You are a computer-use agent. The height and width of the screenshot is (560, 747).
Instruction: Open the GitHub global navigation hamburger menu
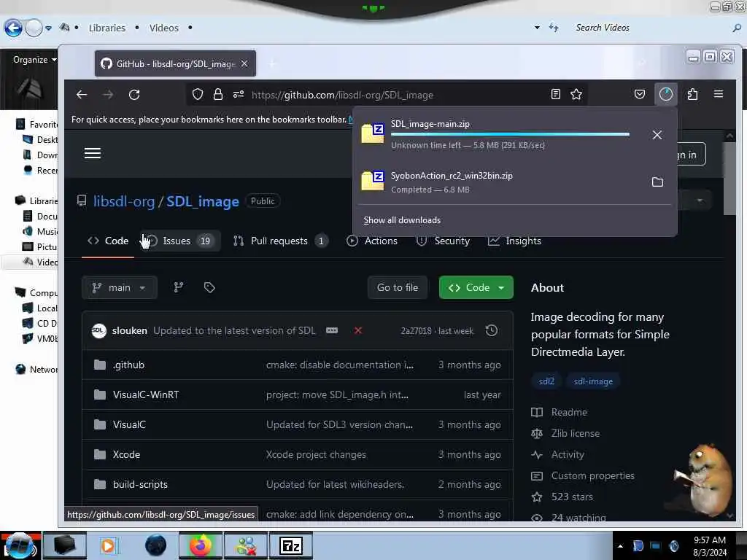click(x=93, y=153)
